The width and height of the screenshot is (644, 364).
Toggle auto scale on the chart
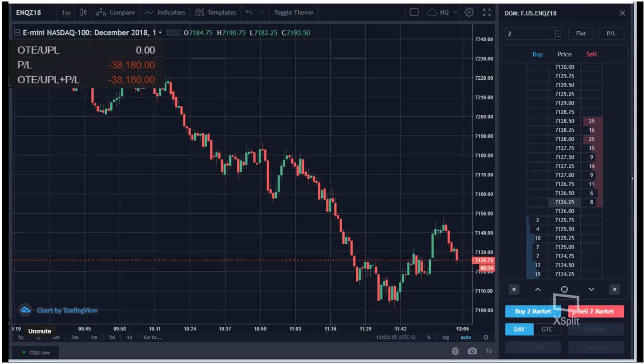(x=466, y=337)
